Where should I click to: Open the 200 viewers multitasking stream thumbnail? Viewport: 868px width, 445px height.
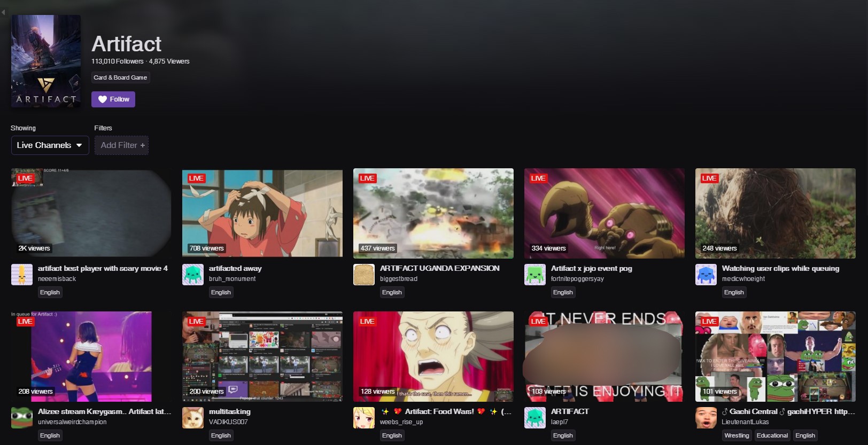[262, 356]
